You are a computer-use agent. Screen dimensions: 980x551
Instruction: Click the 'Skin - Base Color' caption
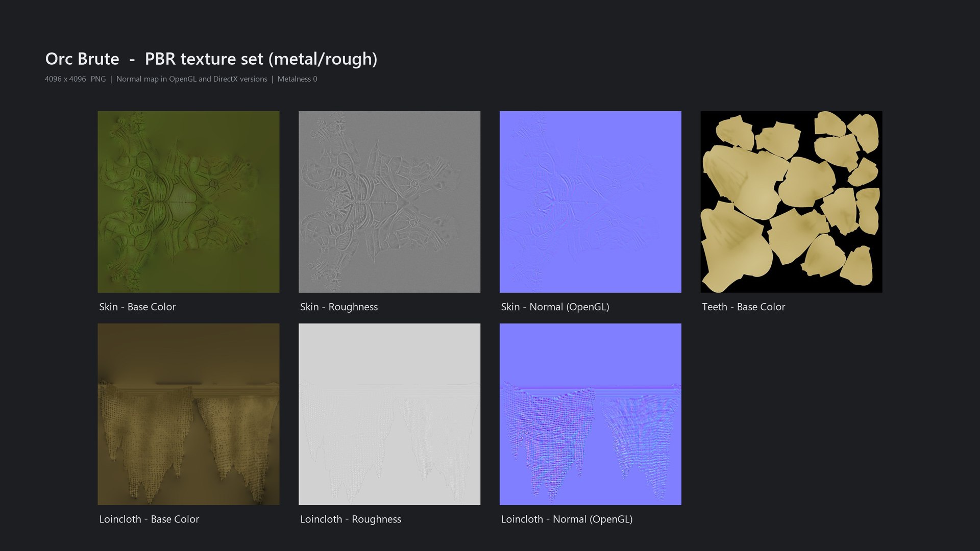point(137,307)
